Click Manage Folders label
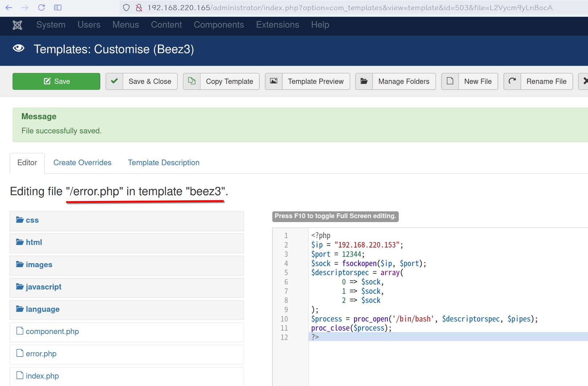 pos(404,81)
